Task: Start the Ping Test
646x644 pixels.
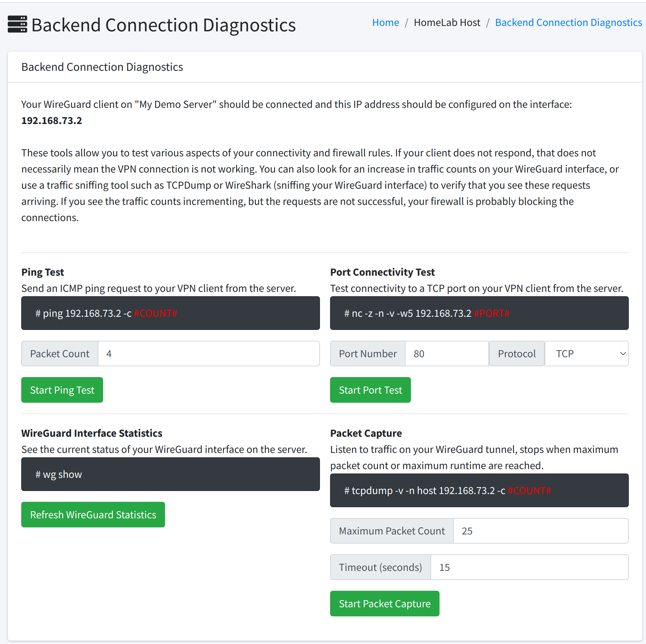Action: point(62,390)
